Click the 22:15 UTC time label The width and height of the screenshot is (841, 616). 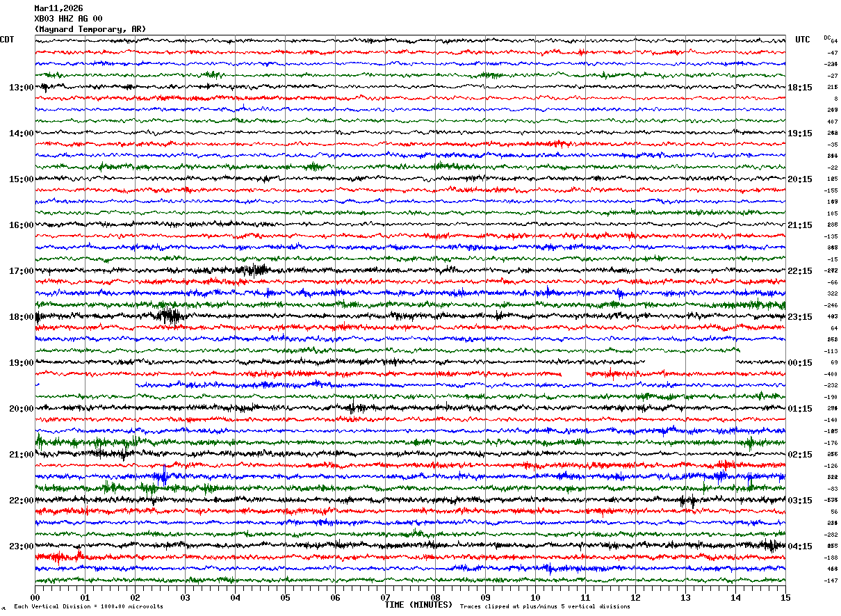[800, 271]
